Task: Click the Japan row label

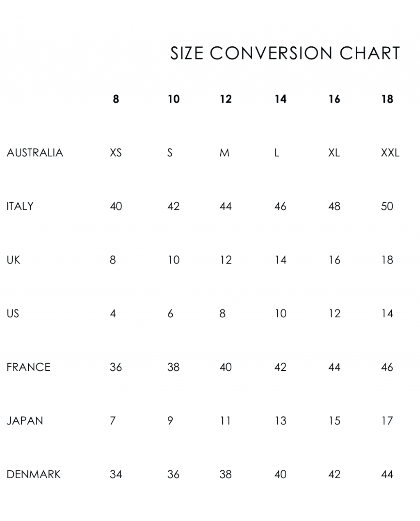Action: (x=25, y=421)
